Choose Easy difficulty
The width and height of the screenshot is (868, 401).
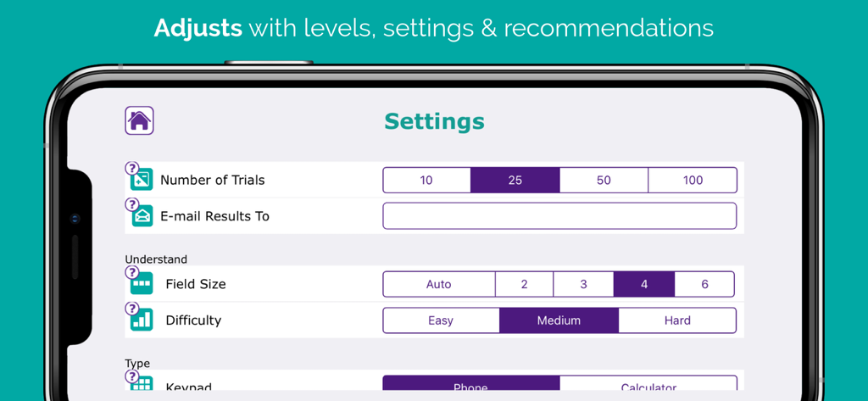point(441,320)
